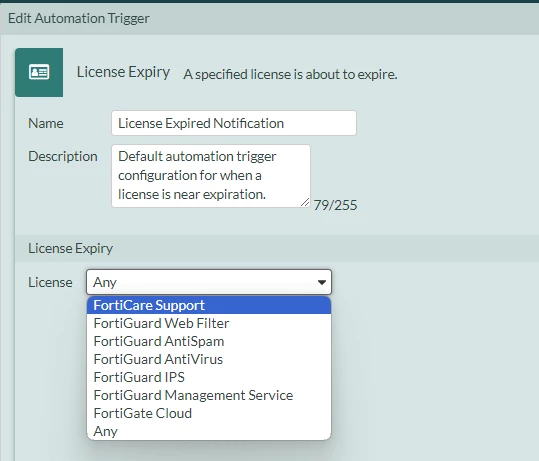Click the Name input field
The image size is (539, 461).
point(234,123)
